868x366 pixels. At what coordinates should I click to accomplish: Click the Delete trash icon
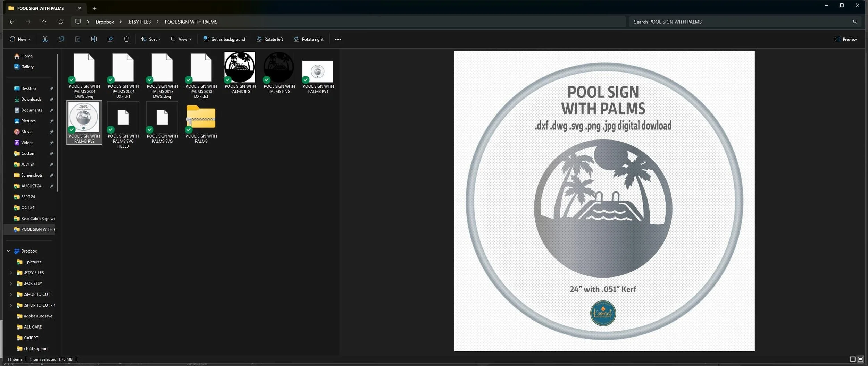[x=126, y=39]
